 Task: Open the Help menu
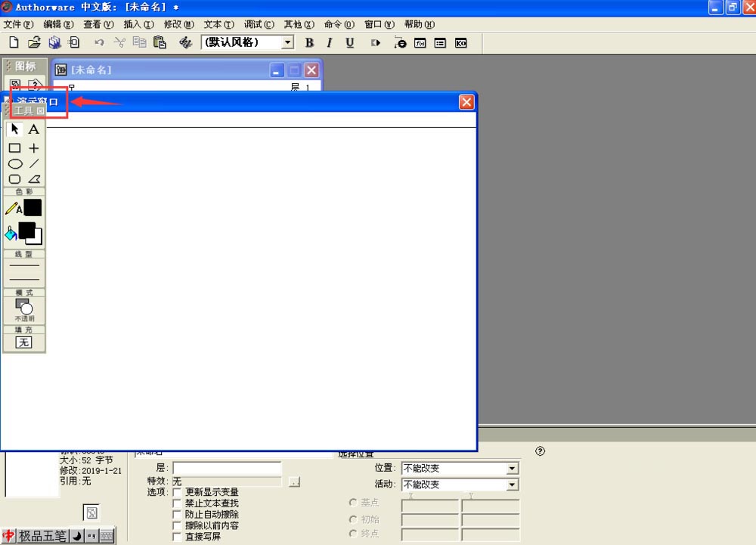pos(420,24)
